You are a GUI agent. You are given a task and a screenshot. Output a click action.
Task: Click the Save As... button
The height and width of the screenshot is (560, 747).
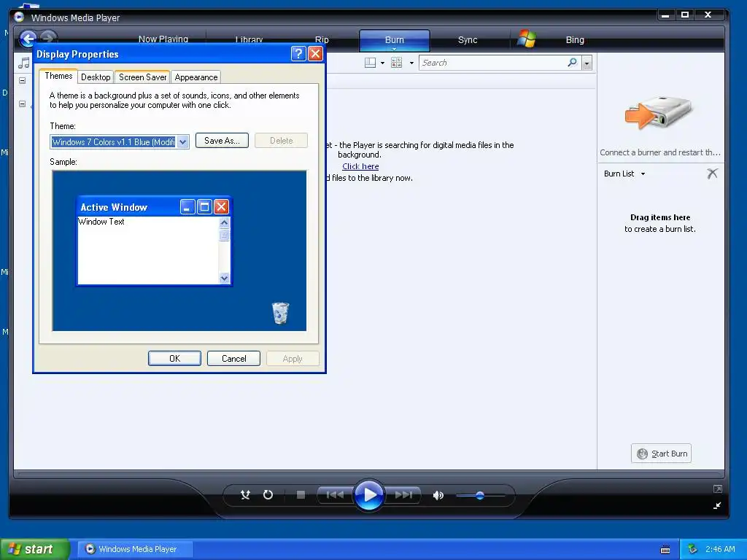point(222,141)
